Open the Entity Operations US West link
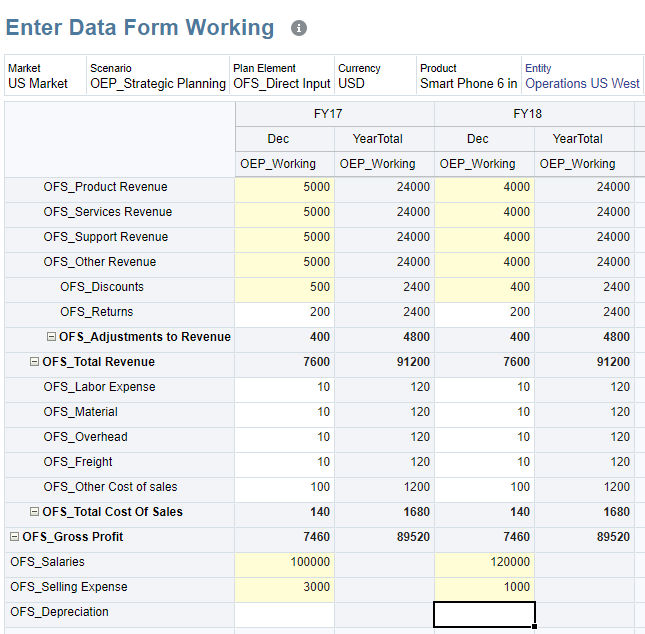Image resolution: width=645 pixels, height=634 pixels. 582,84
